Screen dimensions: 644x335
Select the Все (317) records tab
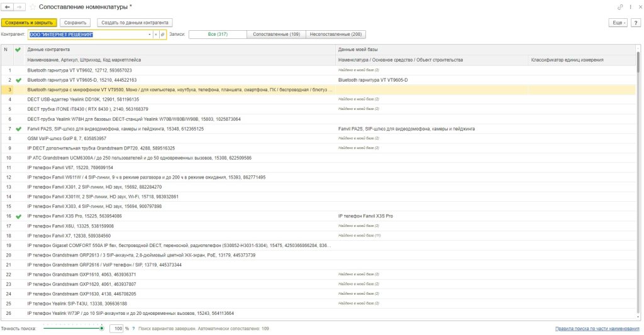point(218,35)
